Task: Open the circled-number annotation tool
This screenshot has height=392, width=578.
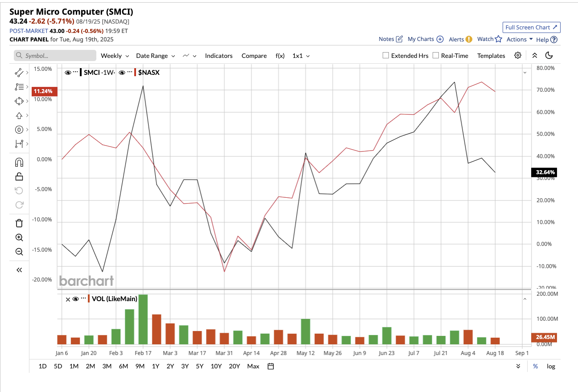Action: (x=19, y=130)
